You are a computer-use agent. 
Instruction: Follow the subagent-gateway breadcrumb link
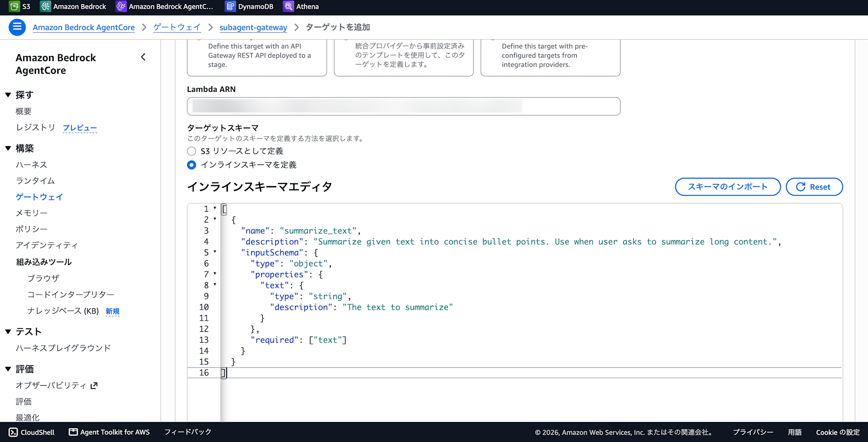[253, 27]
